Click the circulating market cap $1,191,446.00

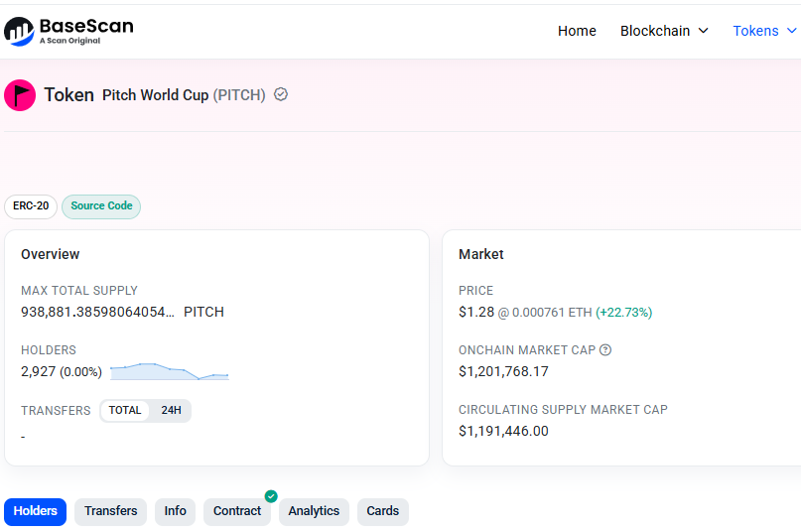pos(503,432)
